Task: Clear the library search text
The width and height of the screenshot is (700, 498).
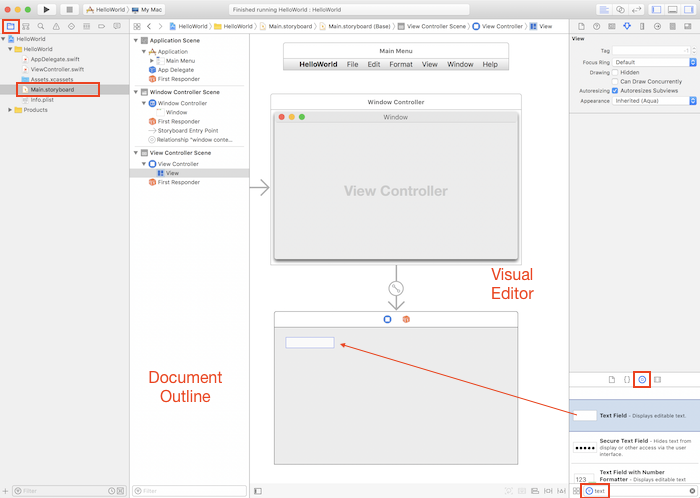Action: pos(692,491)
